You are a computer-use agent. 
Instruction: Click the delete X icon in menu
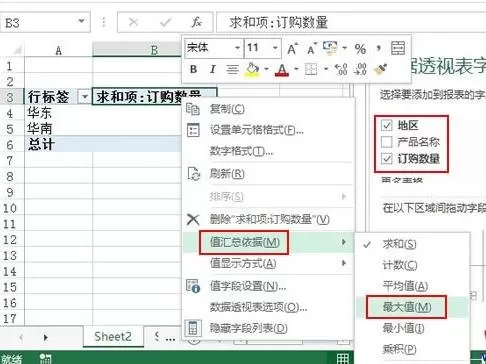[193, 219]
